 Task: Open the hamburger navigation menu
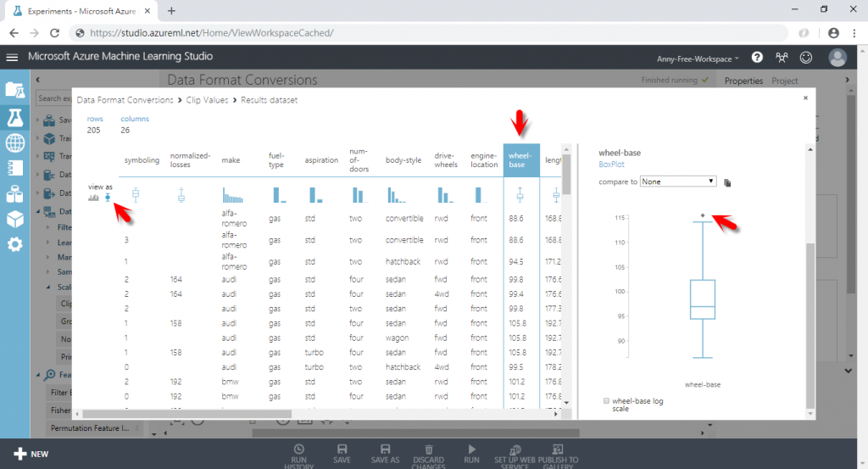pyautogui.click(x=12, y=57)
